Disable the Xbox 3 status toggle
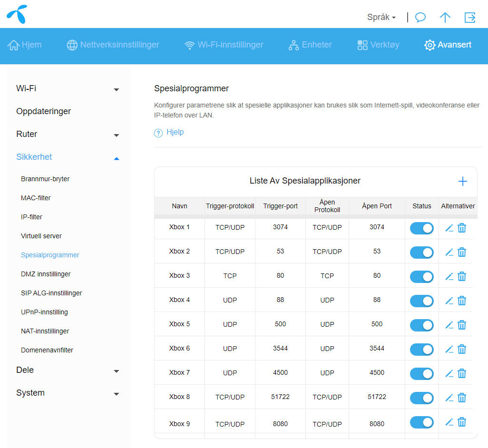 click(422, 277)
